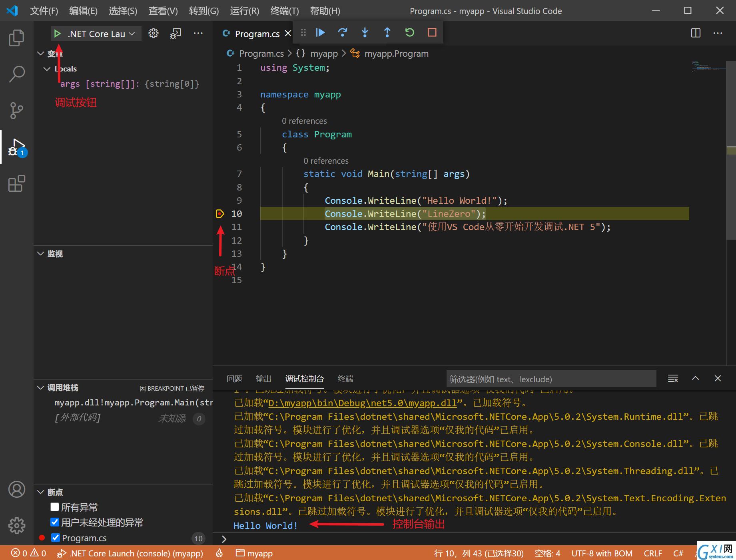Open the Run and Debug view
The image size is (736, 560).
click(x=17, y=147)
